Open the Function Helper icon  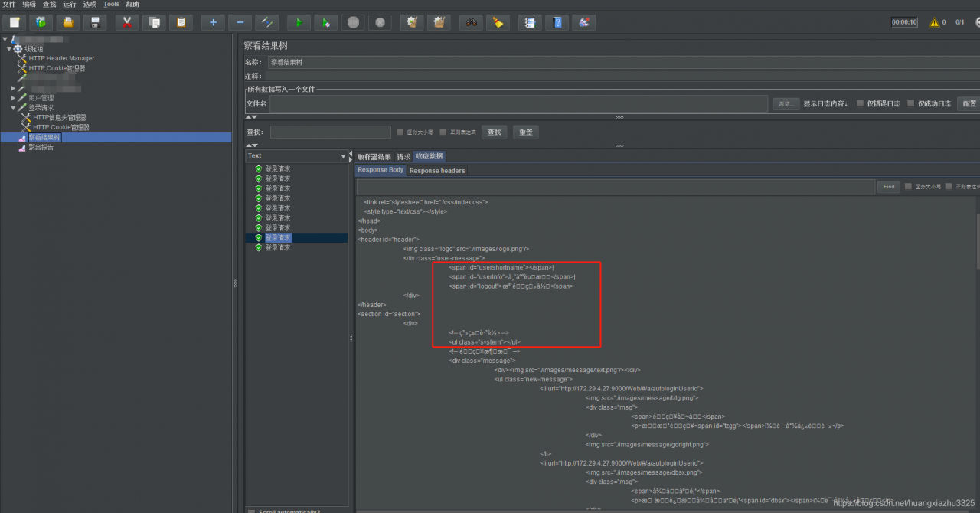coord(530,22)
